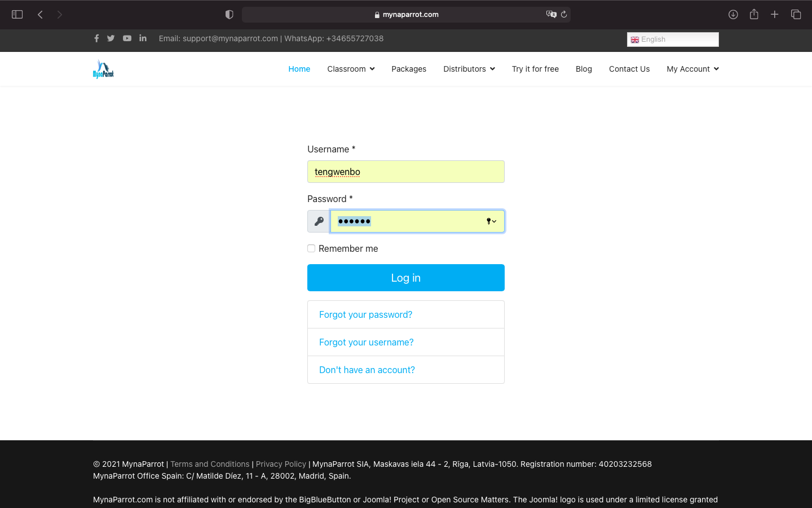
Task: Go to the Home menu item
Action: point(299,69)
